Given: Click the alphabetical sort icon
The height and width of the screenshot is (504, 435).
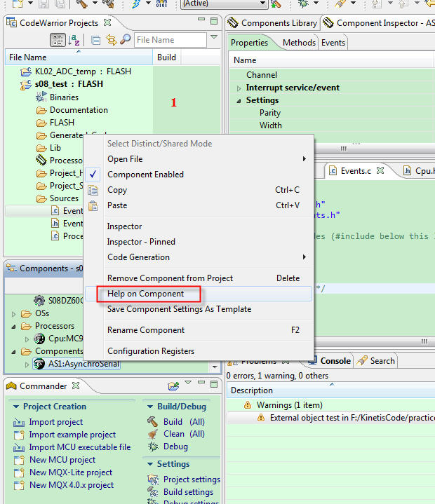Looking at the screenshot, I should click(74, 40).
